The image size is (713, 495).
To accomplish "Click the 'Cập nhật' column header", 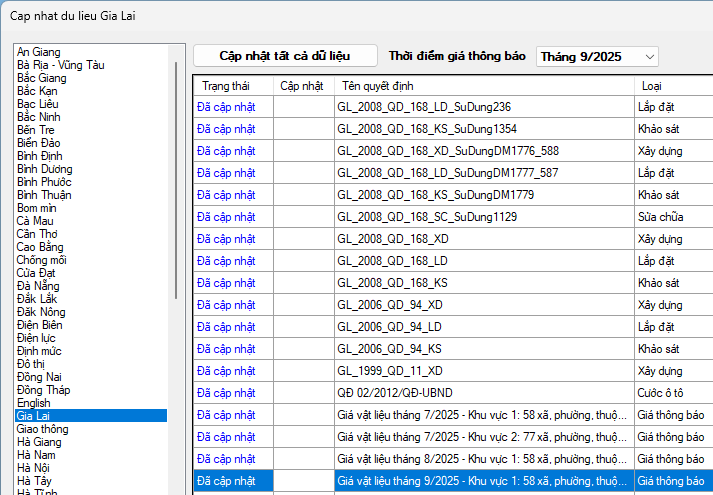I will tap(302, 86).
